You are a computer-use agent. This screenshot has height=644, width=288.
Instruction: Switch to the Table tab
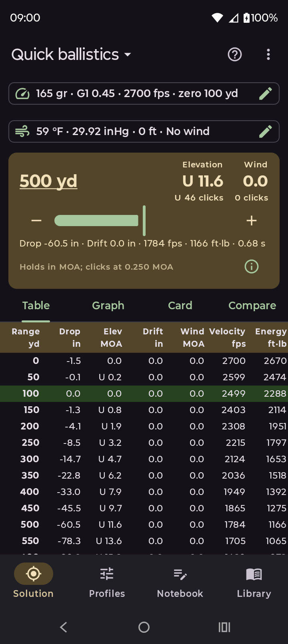point(36,306)
